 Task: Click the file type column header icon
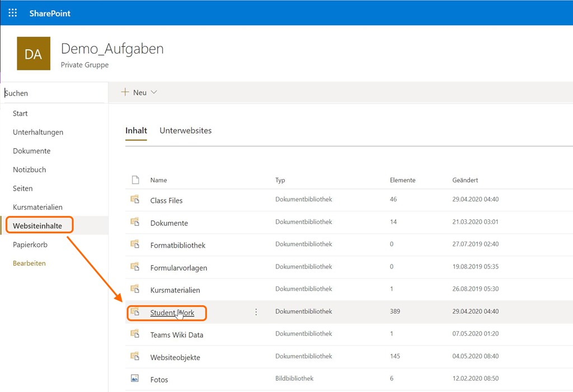135,180
